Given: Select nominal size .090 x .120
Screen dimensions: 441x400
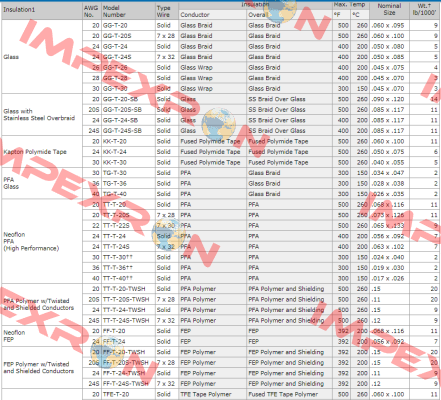Looking at the screenshot, I should [388, 99].
